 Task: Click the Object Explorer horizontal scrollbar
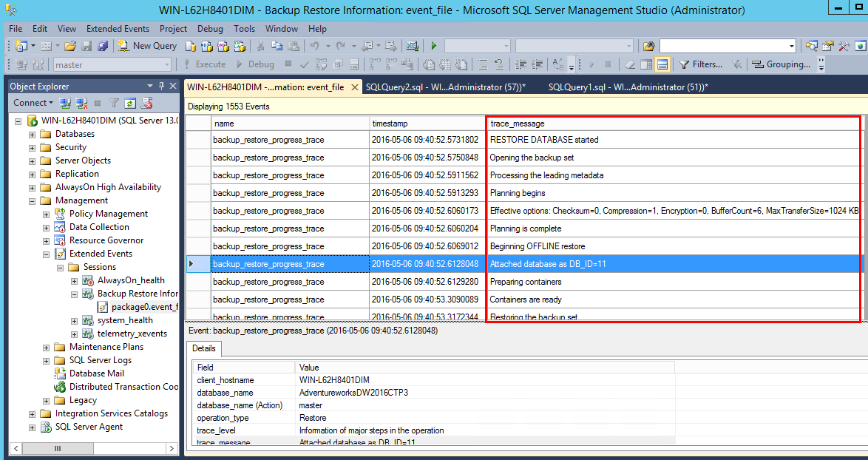[x=94, y=448]
